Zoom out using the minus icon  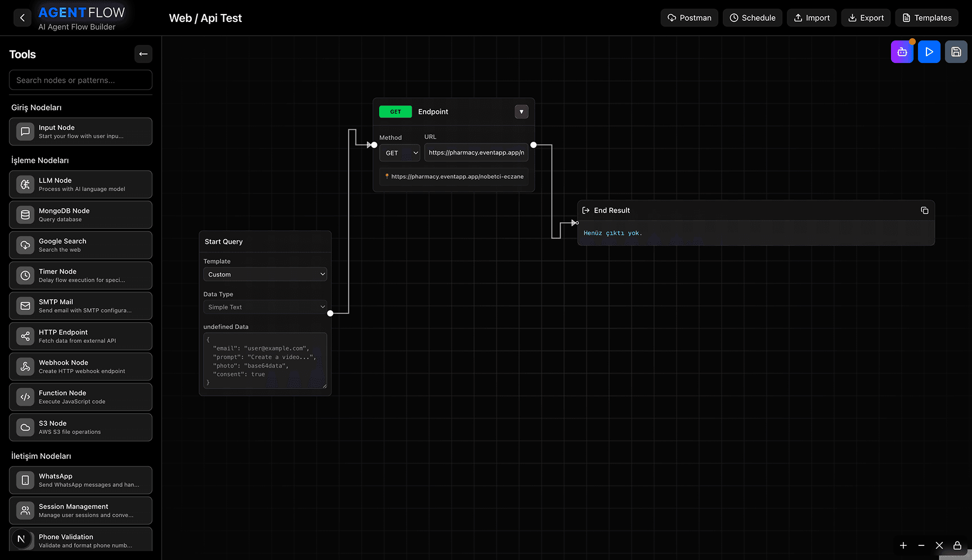(x=921, y=545)
